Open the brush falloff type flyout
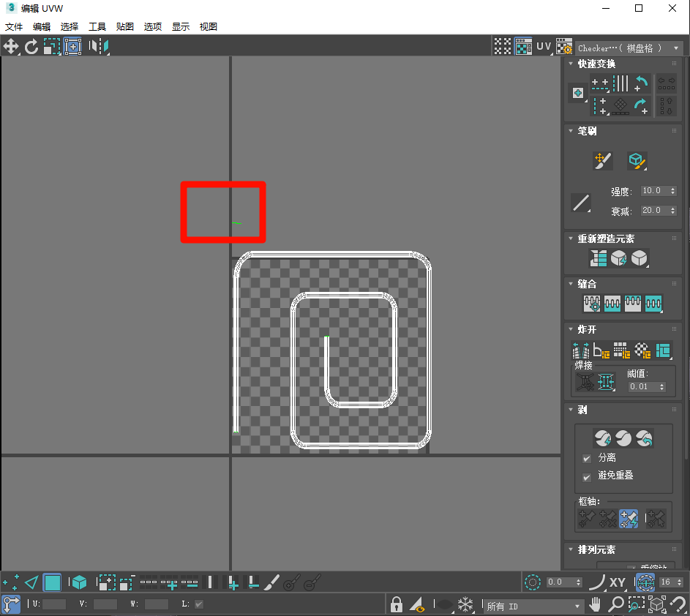690x616 pixels. click(x=581, y=203)
